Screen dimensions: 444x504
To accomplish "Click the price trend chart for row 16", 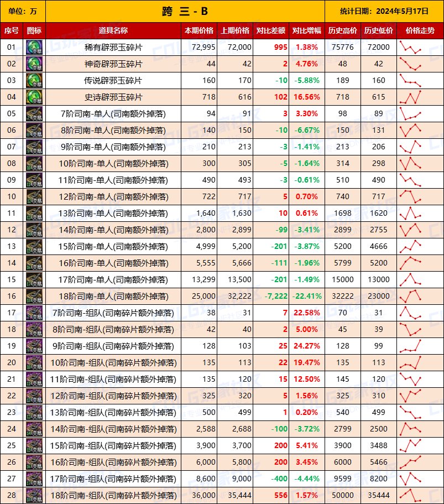I will coord(410,296).
